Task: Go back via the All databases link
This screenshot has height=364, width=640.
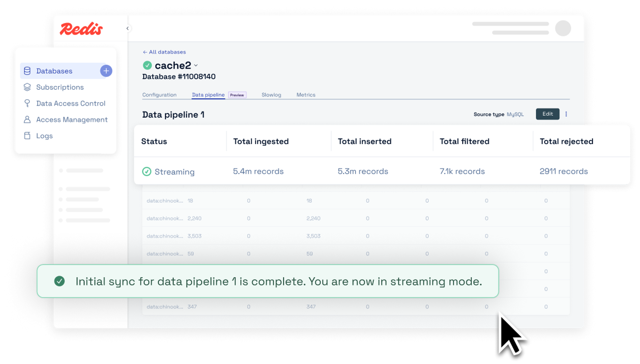Action: [x=164, y=52]
